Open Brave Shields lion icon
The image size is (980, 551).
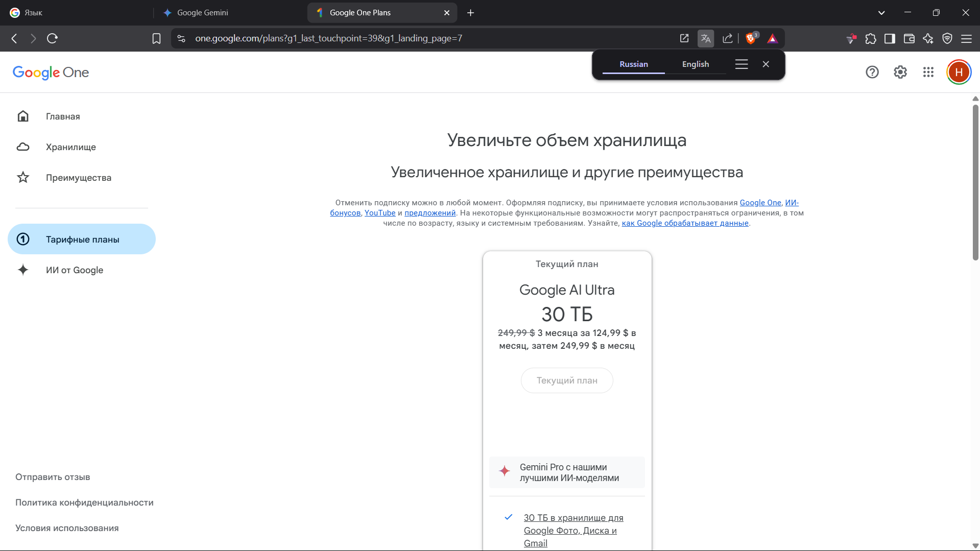pos(751,38)
